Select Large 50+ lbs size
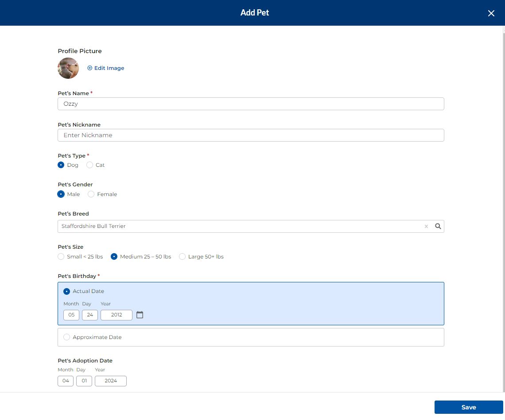This screenshot has width=505, height=420. [183, 257]
